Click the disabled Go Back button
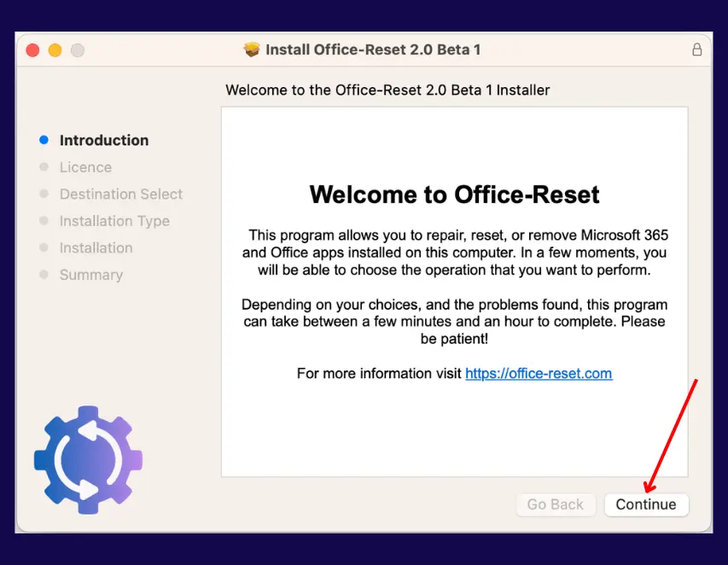728x565 pixels. (556, 504)
